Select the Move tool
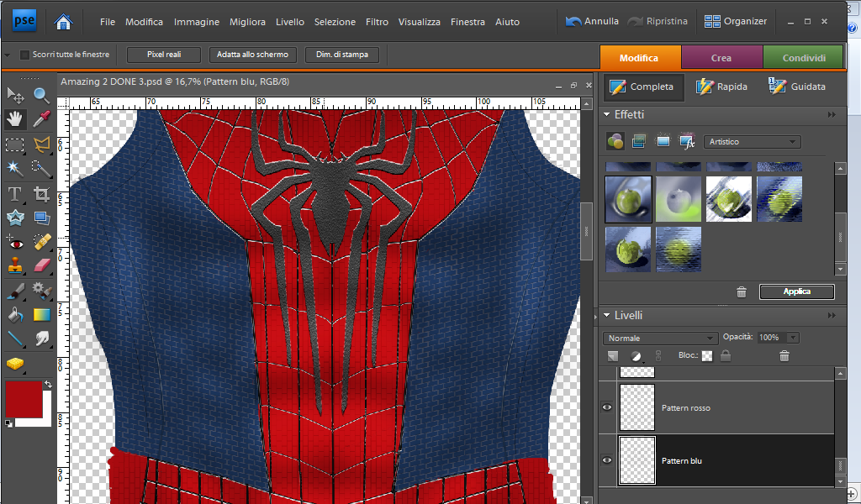This screenshot has height=504, width=861. tap(15, 96)
